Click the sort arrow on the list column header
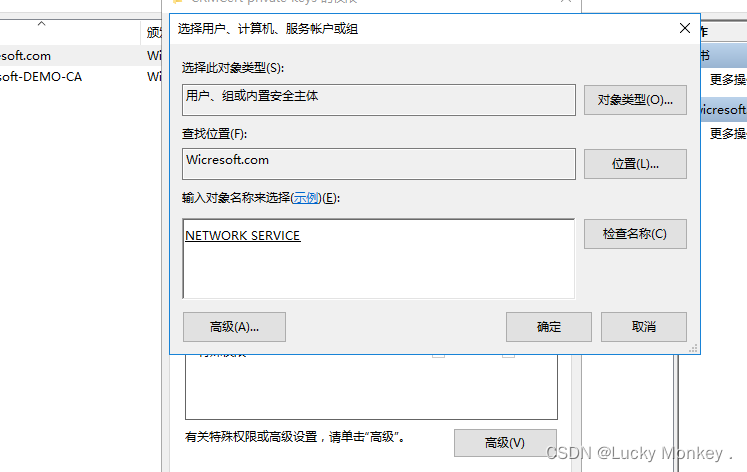The image size is (747, 472). click(41, 23)
